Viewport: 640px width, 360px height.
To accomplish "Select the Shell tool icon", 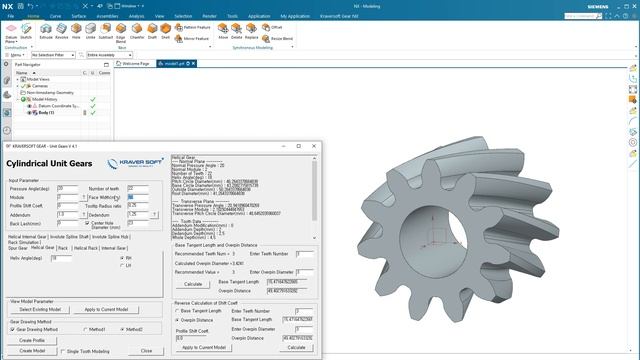I will coord(165,29).
